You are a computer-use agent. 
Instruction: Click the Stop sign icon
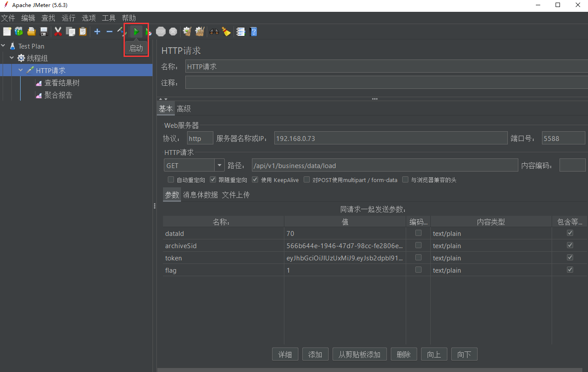161,32
